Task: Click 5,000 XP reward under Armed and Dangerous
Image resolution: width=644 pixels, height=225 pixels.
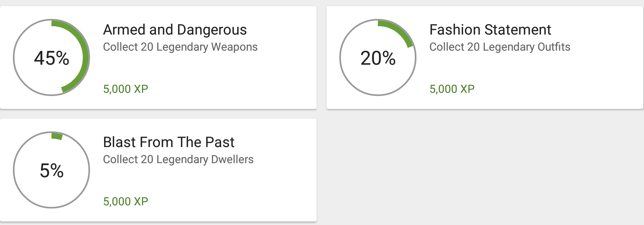Action: [x=125, y=89]
